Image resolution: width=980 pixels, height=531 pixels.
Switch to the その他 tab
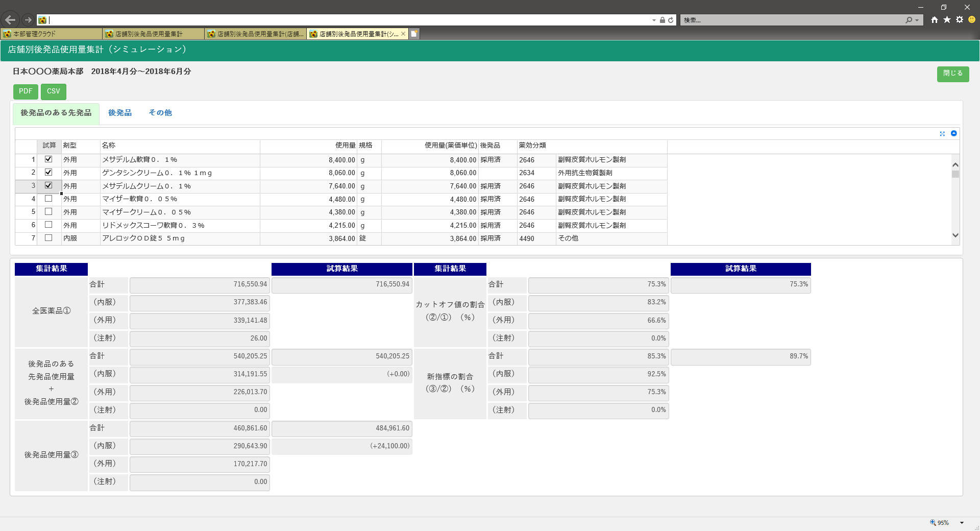160,113
